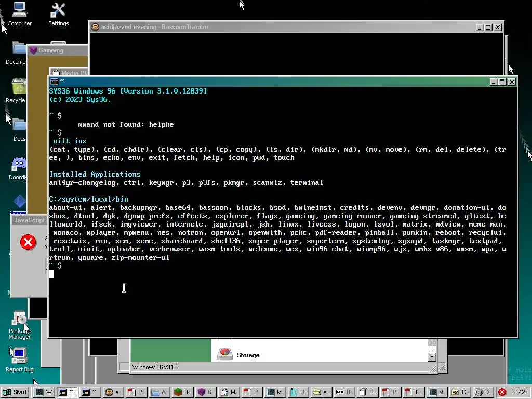Click the BassoonTracker window title icon
This screenshot has width=532, height=399.
95,27
